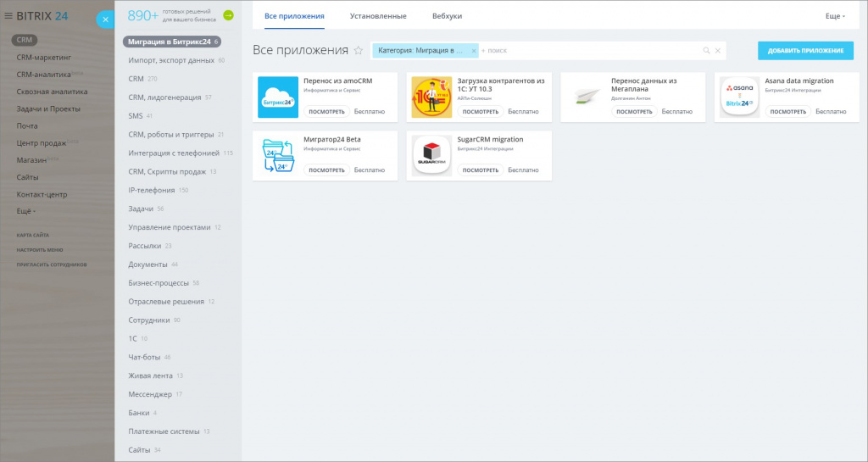Switch to Все приложения tab
The height and width of the screenshot is (462, 868).
coord(294,16)
